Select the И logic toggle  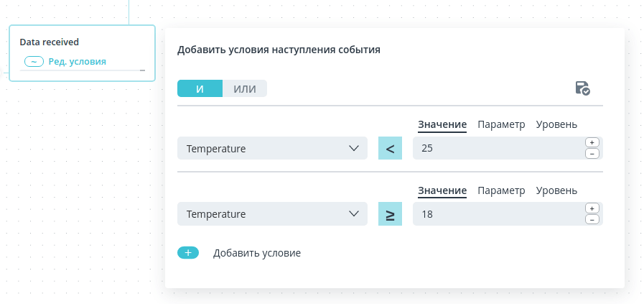click(200, 88)
